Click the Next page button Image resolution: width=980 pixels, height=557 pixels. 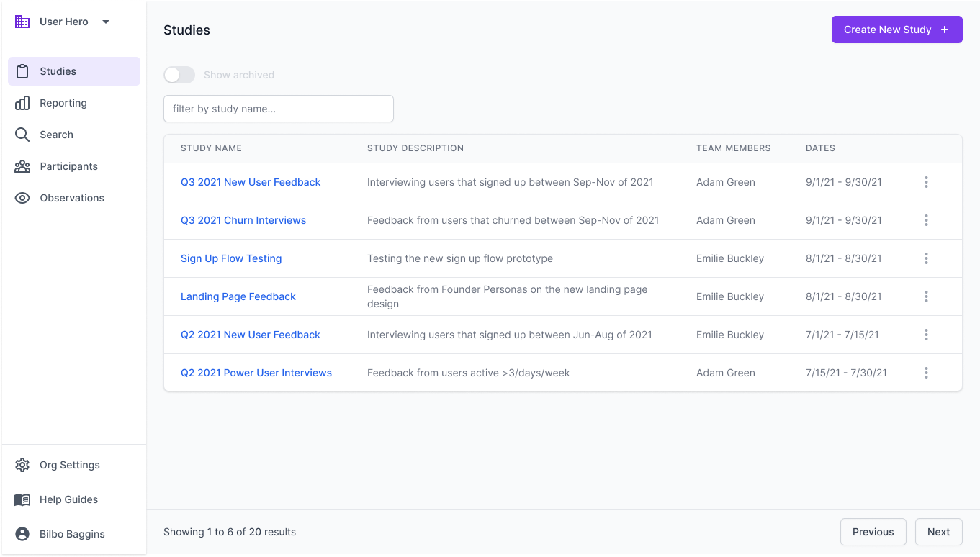coord(939,532)
